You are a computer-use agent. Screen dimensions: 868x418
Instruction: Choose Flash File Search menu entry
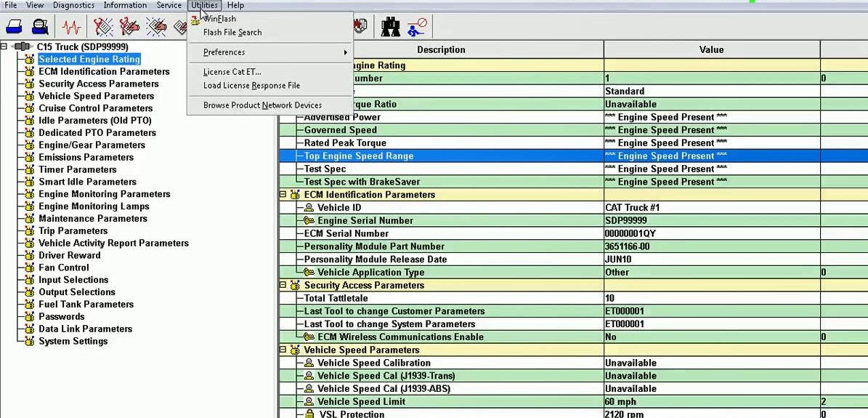(x=232, y=32)
